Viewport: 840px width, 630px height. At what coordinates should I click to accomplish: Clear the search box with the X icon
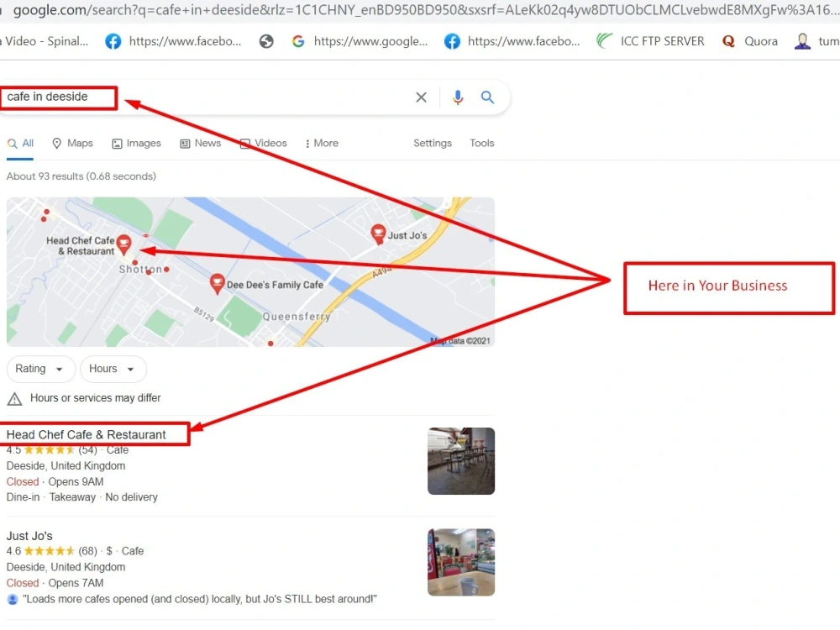(x=421, y=97)
